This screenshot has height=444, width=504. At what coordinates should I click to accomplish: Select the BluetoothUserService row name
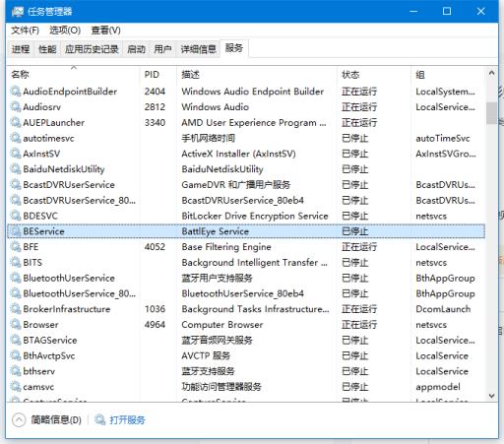[x=69, y=278]
